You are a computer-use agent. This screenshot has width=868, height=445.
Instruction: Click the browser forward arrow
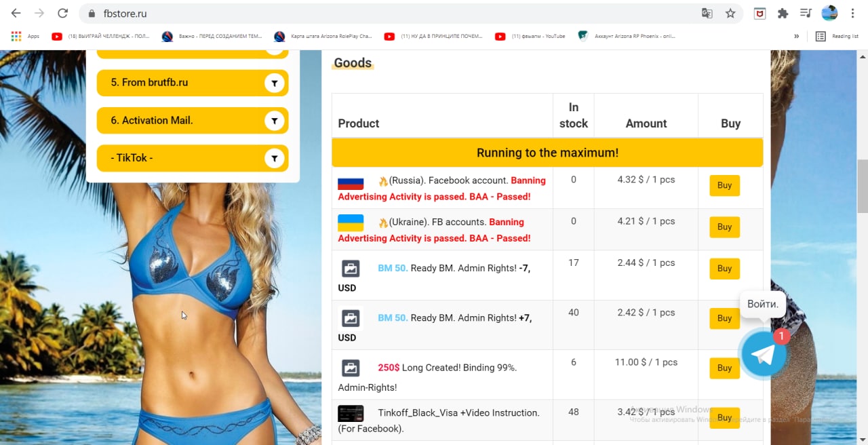click(x=39, y=13)
